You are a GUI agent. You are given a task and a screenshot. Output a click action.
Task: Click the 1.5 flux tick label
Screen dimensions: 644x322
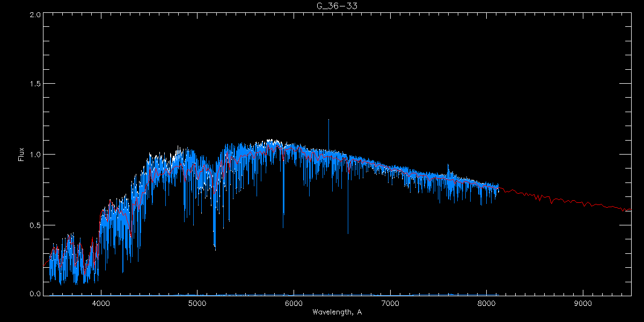(x=35, y=84)
